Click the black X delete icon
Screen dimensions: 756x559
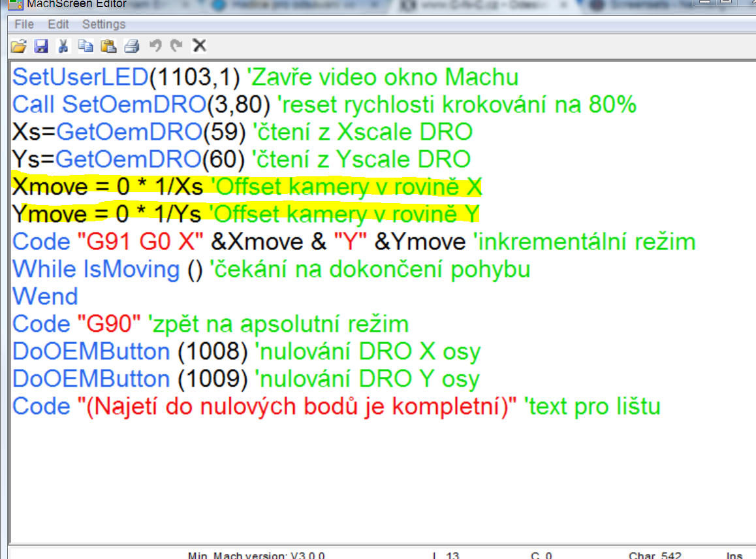(199, 46)
